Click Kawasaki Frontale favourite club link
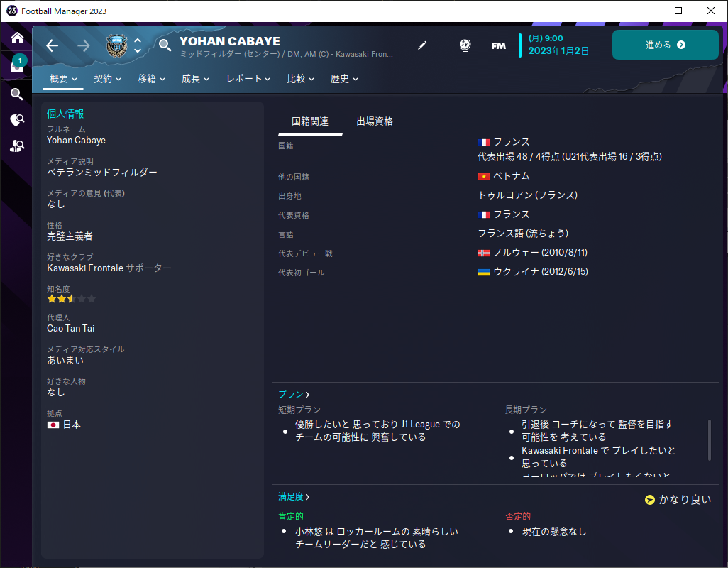Viewport: 728px width, 568px height. [x=85, y=268]
